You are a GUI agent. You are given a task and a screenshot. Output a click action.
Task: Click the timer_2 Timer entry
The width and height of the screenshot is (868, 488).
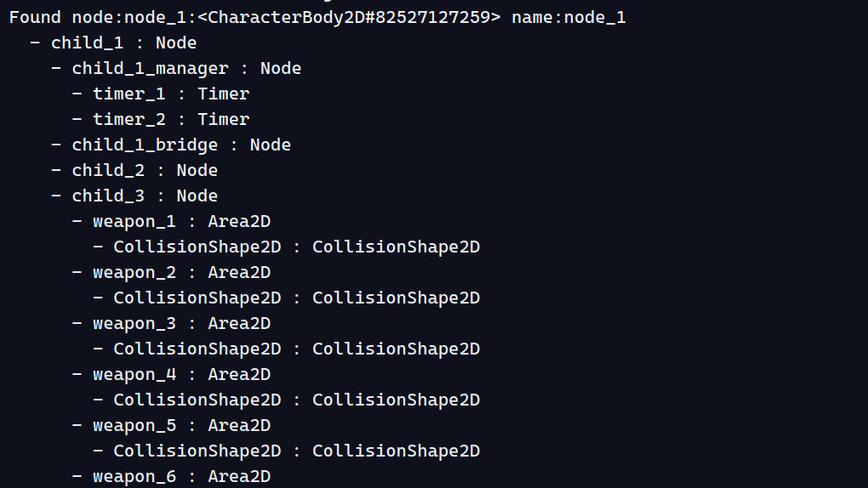161,119
